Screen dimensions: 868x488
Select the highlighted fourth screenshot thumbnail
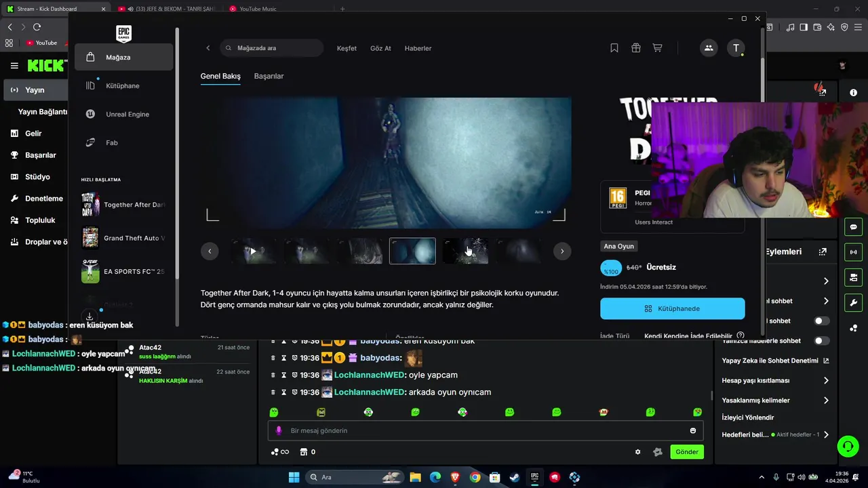pos(412,251)
